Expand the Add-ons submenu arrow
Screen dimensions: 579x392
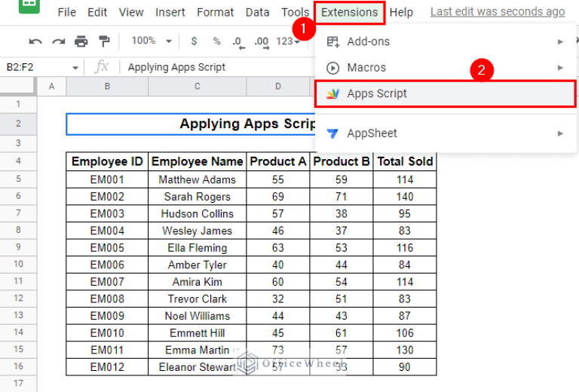(560, 41)
